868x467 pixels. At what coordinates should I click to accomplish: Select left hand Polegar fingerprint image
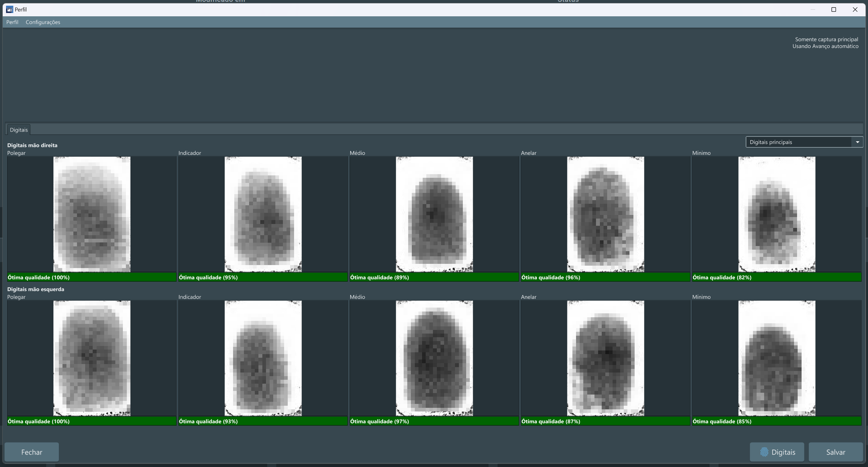(92, 358)
